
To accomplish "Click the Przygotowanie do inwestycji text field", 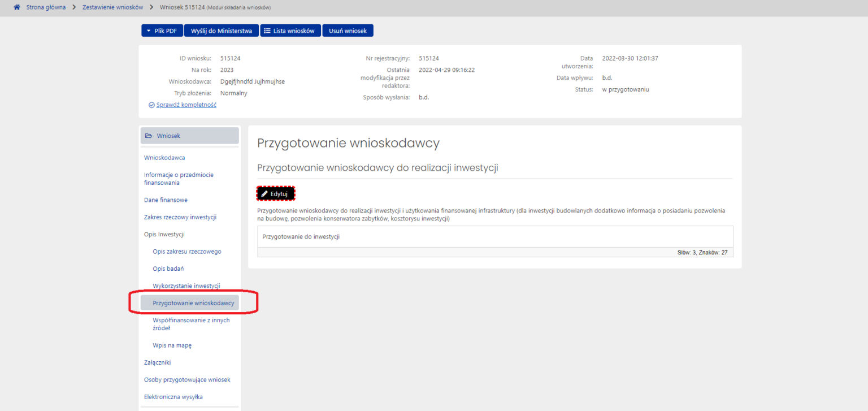I will (x=495, y=237).
